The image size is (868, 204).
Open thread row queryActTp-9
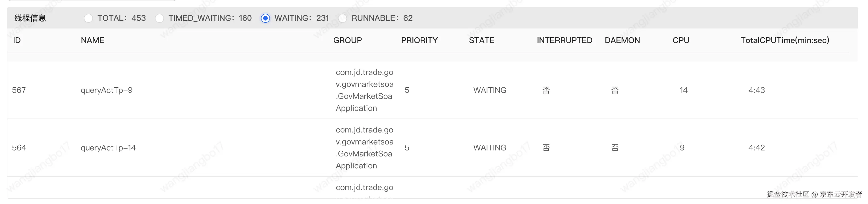tap(432, 90)
